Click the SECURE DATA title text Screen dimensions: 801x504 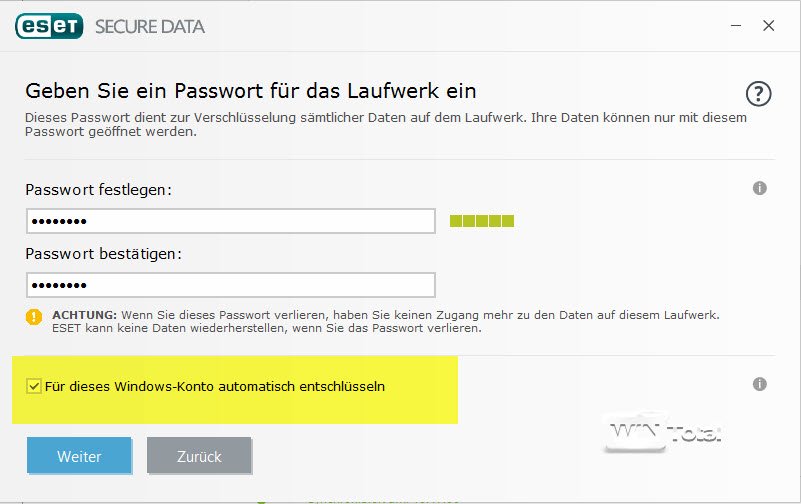pyautogui.click(x=150, y=27)
